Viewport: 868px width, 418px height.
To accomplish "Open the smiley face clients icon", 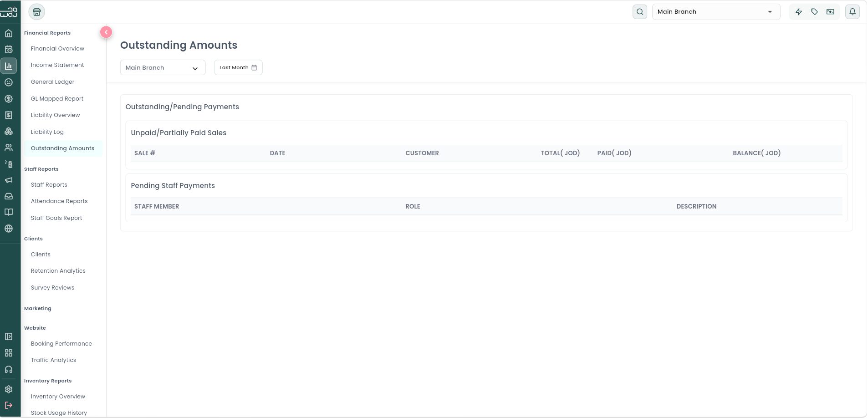I will 9,82.
